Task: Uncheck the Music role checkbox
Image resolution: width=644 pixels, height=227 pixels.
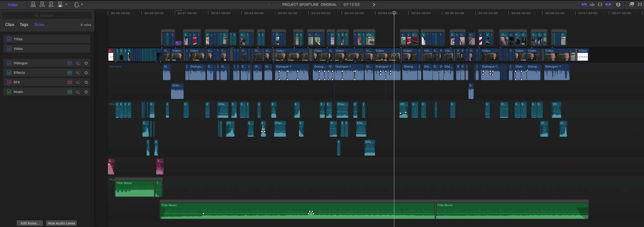Action: pyautogui.click(x=9, y=92)
